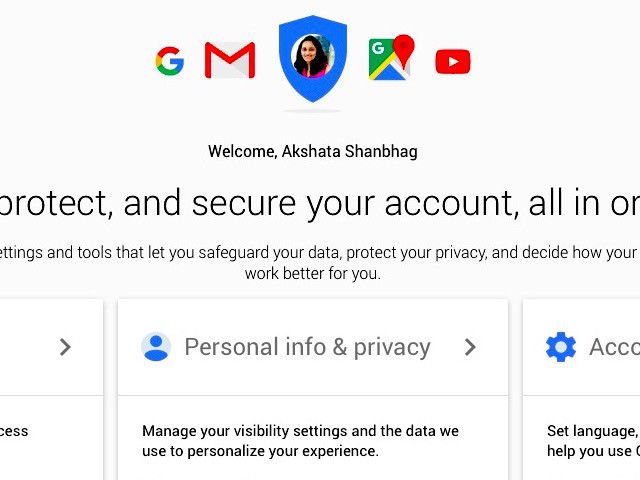Click the 'Set language' card text
Image resolution: width=640 pixels, height=480 pixels.
592,431
